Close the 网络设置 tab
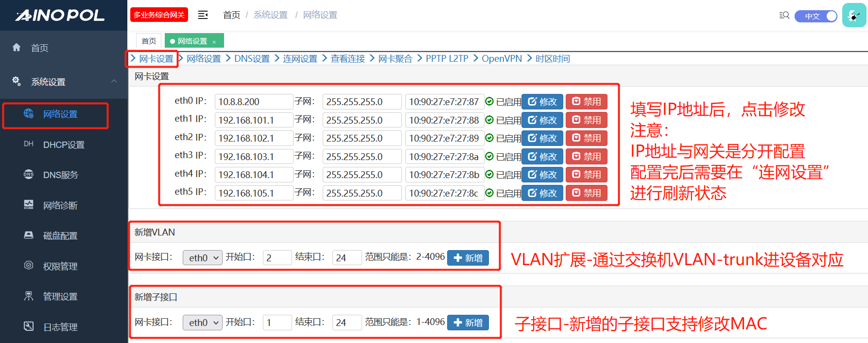 point(214,42)
